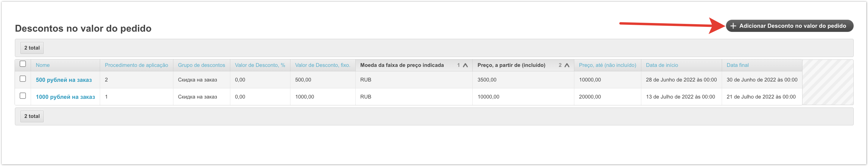Click the top 2 total counter

click(32, 48)
